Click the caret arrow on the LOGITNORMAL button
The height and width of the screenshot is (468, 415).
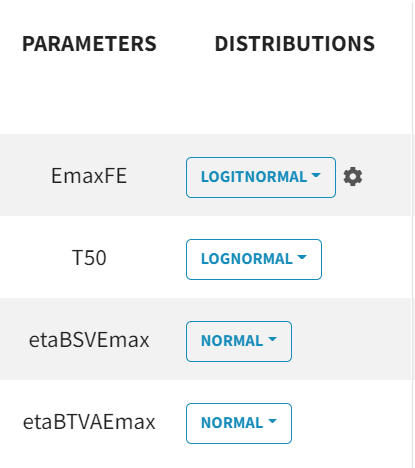point(316,175)
